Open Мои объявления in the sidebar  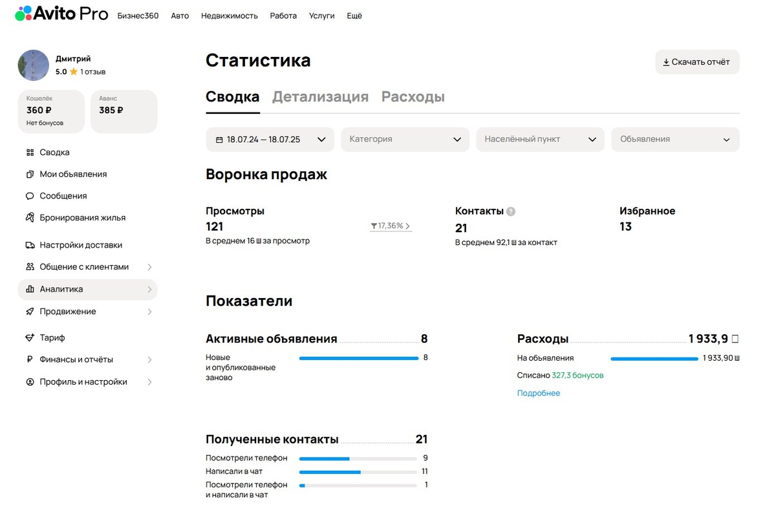pyautogui.click(x=75, y=174)
